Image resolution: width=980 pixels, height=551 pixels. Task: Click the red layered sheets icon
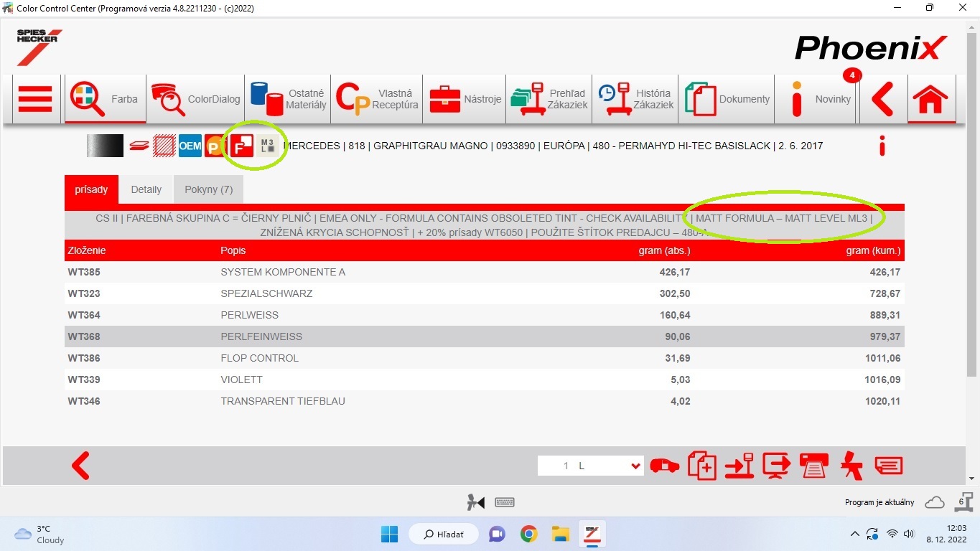(139, 146)
